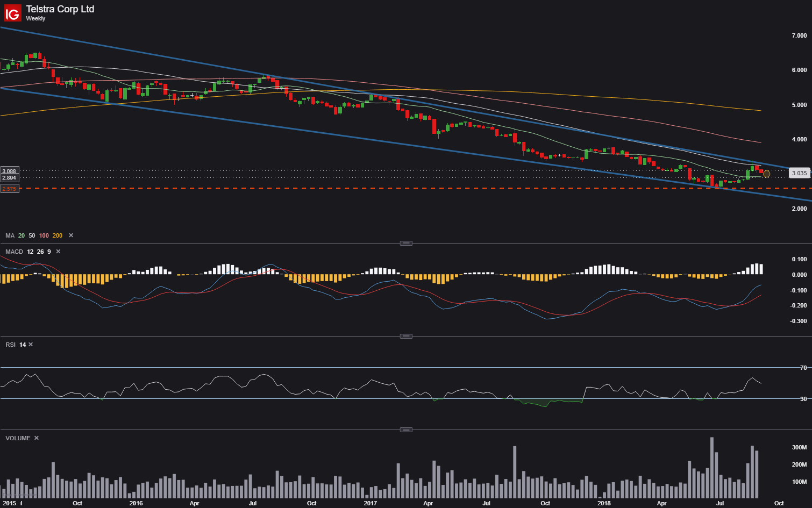Click the RSI 70 overbought level label
Viewport: 812px width, 508px height.
(x=803, y=368)
